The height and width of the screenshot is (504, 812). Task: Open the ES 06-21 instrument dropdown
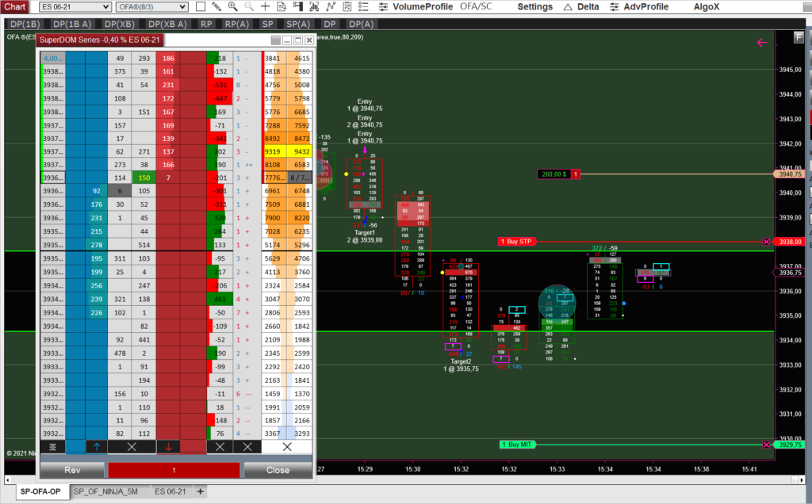75,6
